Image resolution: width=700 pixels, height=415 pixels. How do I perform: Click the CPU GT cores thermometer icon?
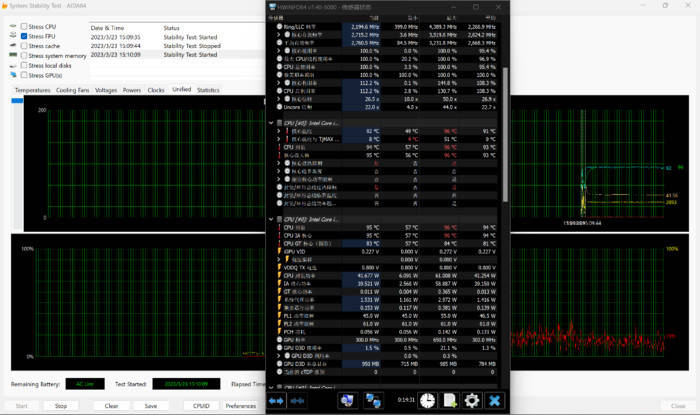[279, 244]
